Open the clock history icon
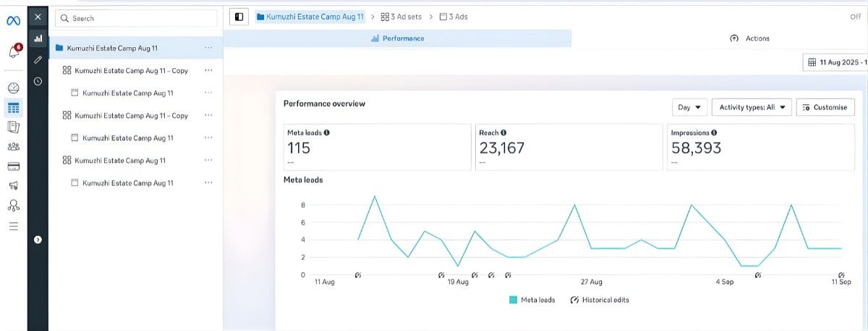868x331 pixels. [38, 81]
